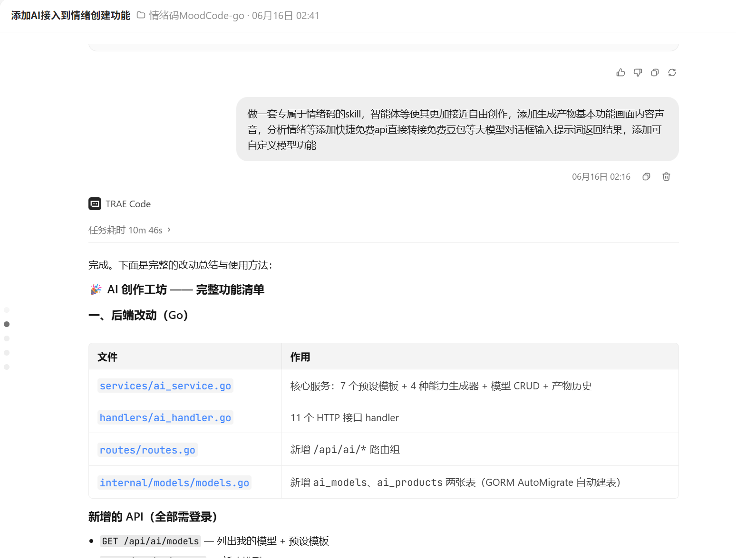The image size is (736, 560).
Task: Click text 列出我的模型 + 预设模板
Action: click(272, 541)
